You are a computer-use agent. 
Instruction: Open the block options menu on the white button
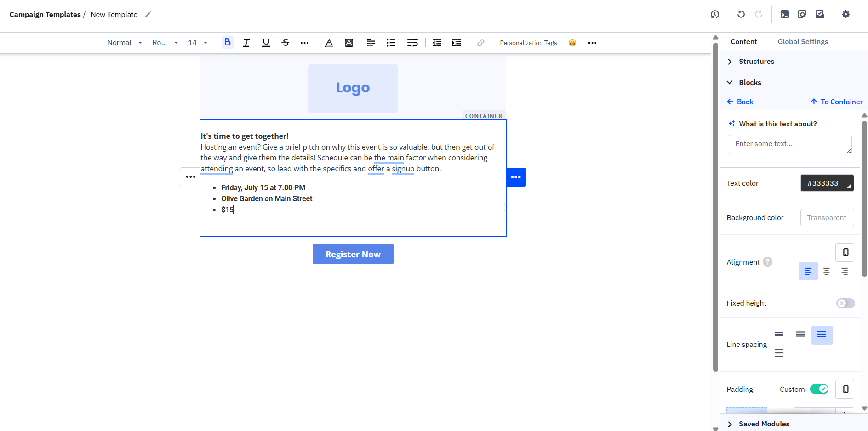(190, 177)
